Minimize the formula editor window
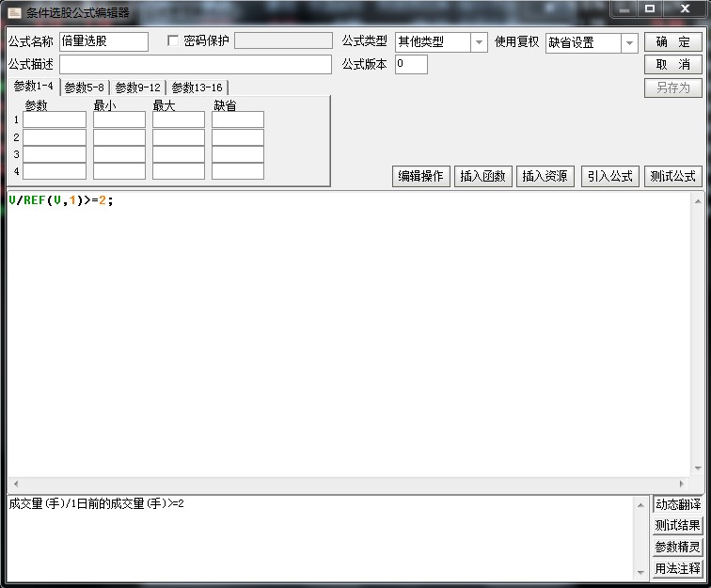Image resolution: width=711 pixels, height=588 pixels. coord(624,9)
